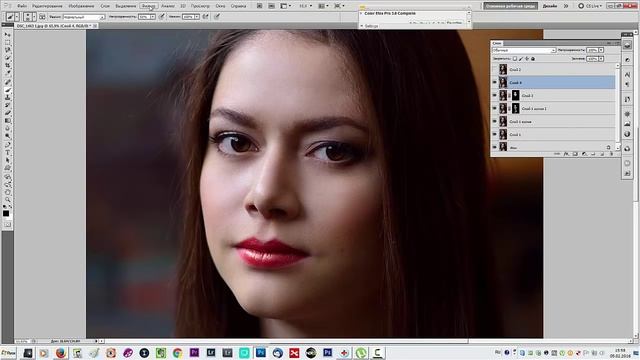Screen dimensions: 640x360
Task: Toggle Quick Mask mode at toolbox bottom
Action: 7,224
